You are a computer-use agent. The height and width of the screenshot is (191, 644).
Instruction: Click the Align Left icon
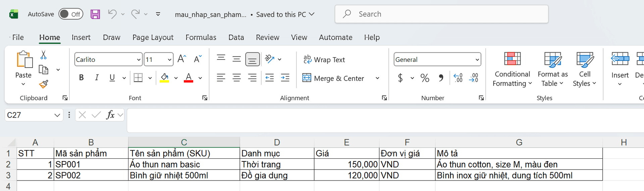(221, 78)
